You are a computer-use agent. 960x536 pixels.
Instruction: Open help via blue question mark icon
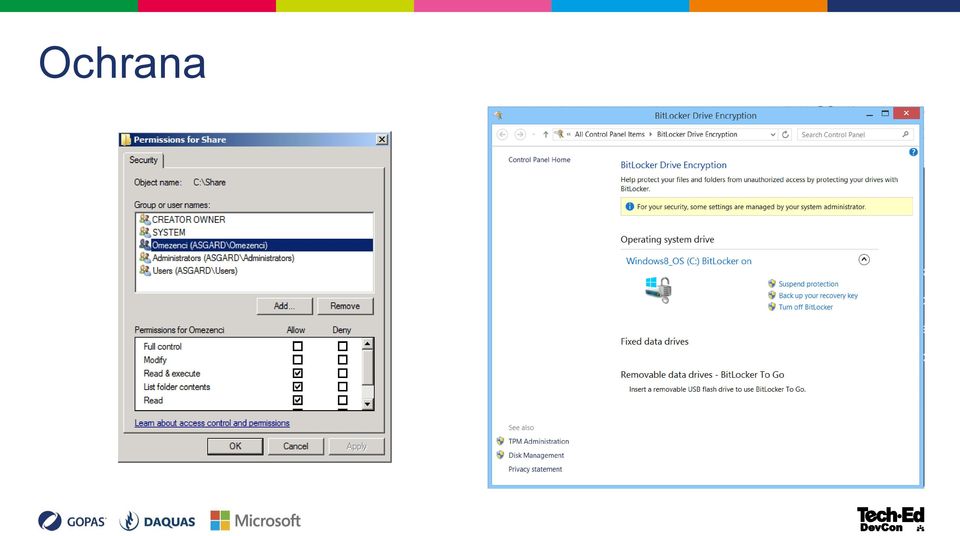[913, 152]
